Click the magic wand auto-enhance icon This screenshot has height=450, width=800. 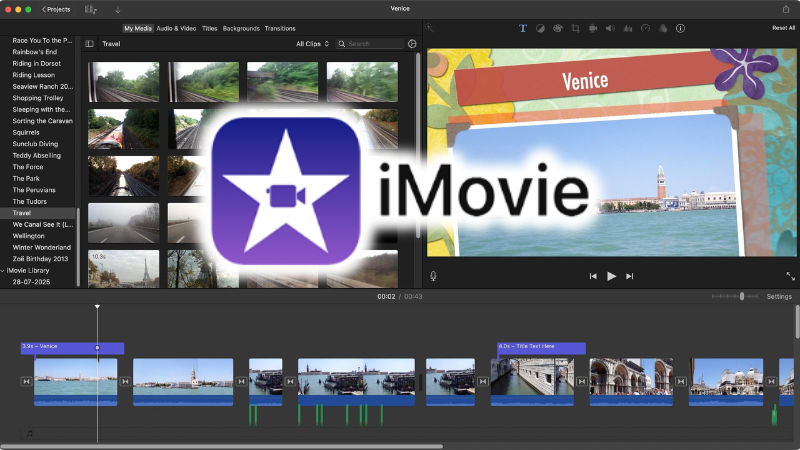(x=429, y=28)
